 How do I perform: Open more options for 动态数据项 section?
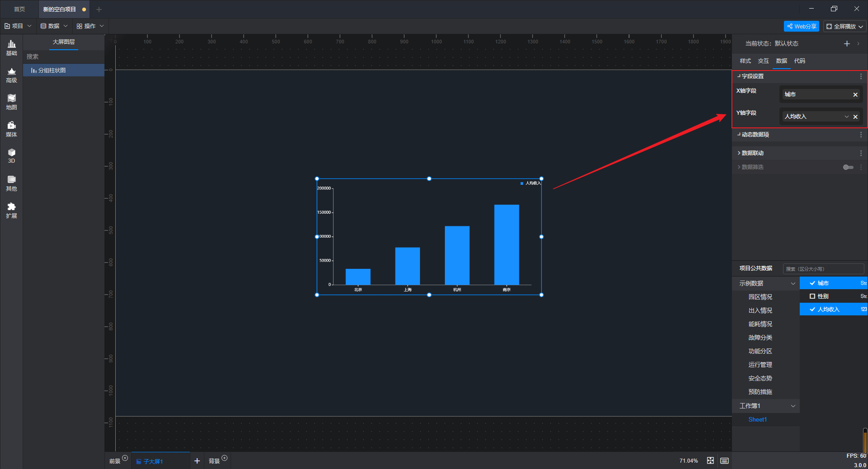861,135
